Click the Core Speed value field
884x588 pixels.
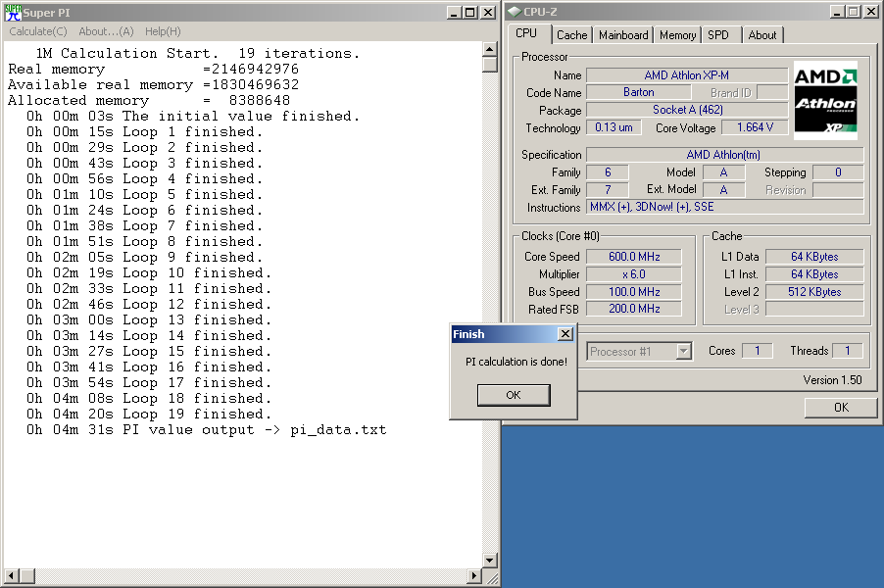pyautogui.click(x=633, y=257)
